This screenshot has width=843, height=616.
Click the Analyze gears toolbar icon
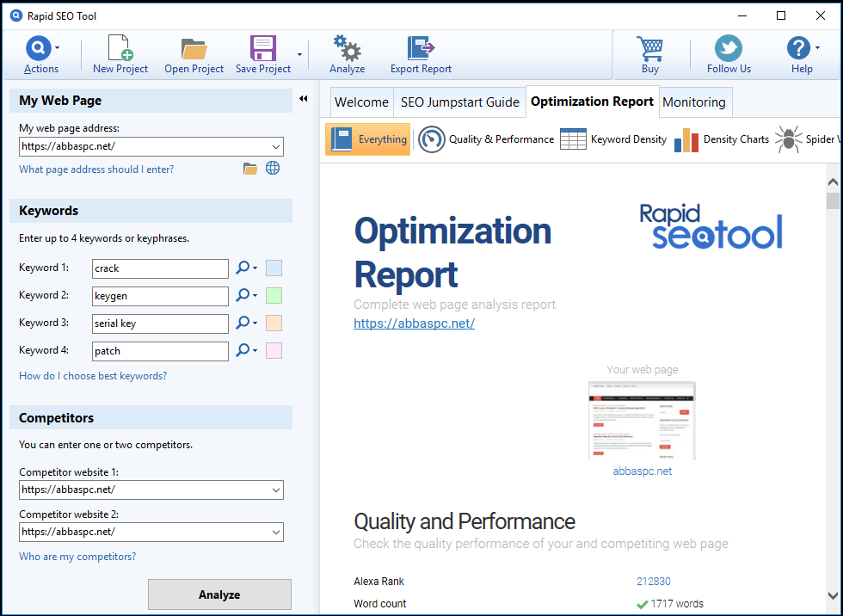347,48
